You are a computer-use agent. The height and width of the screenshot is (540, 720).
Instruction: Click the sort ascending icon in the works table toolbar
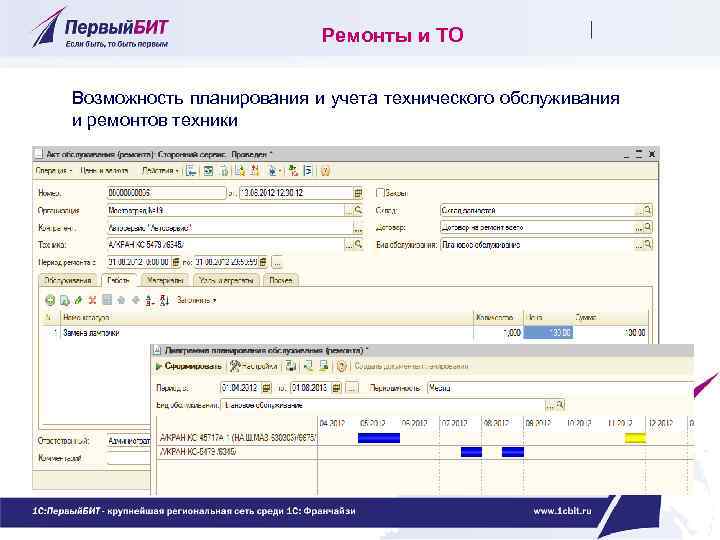click(149, 300)
